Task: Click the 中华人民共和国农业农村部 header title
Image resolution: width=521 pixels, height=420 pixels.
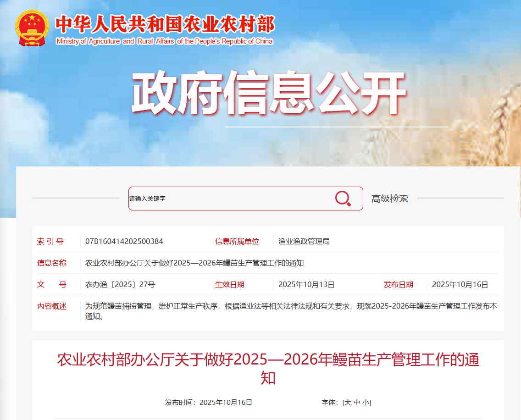Action: [x=165, y=24]
